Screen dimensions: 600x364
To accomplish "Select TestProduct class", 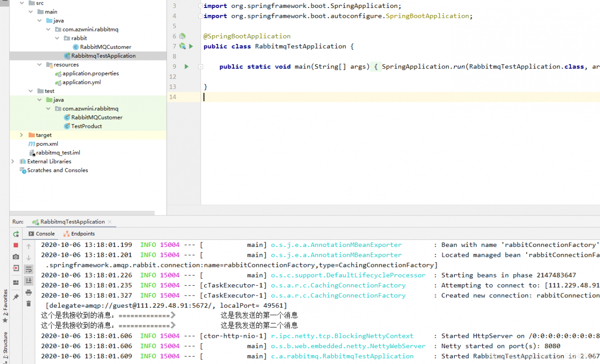I will 86,126.
